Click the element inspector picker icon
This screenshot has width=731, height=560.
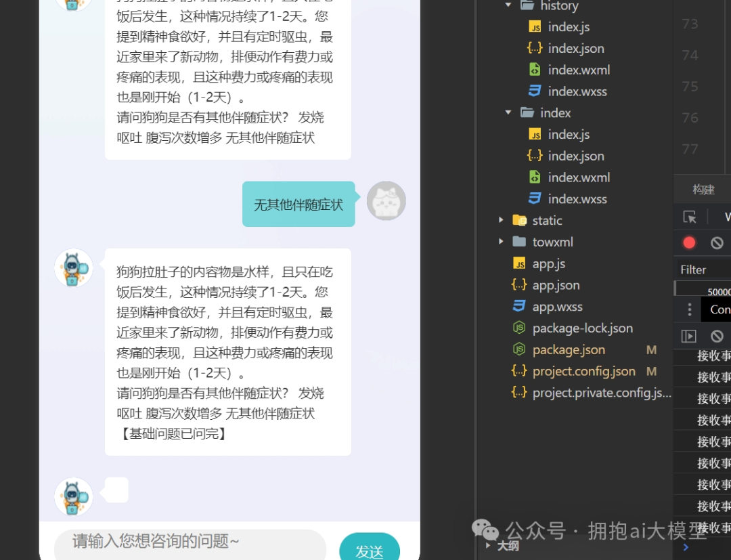coord(690,217)
